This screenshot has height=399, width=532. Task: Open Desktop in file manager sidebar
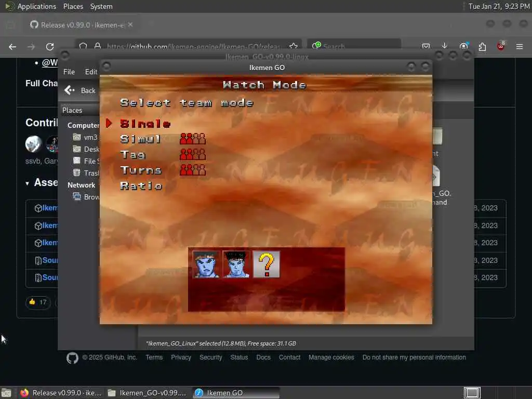(86, 149)
